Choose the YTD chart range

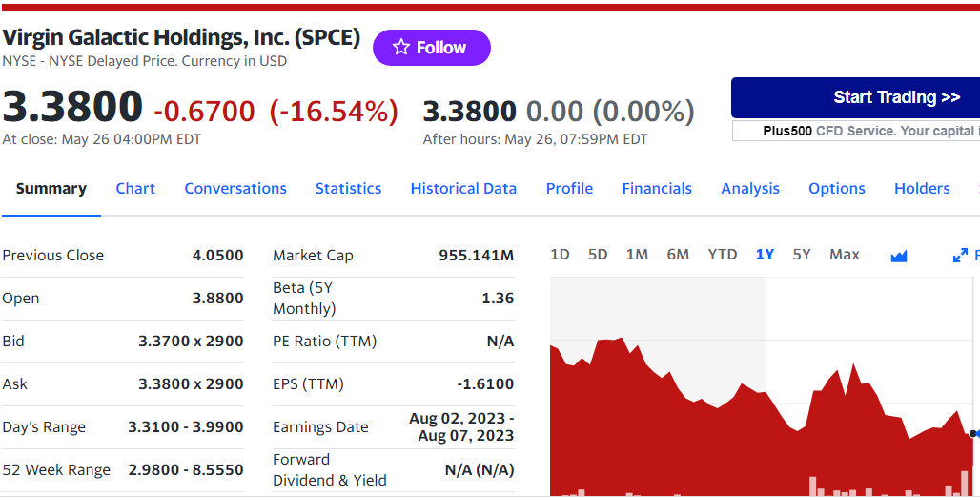[x=722, y=255]
